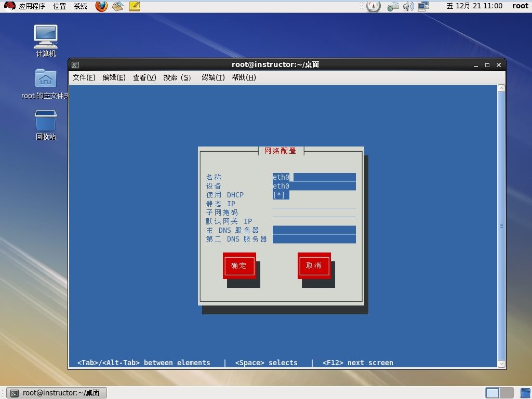Close the terminal window
This screenshot has height=399, width=532.
pos(499,65)
